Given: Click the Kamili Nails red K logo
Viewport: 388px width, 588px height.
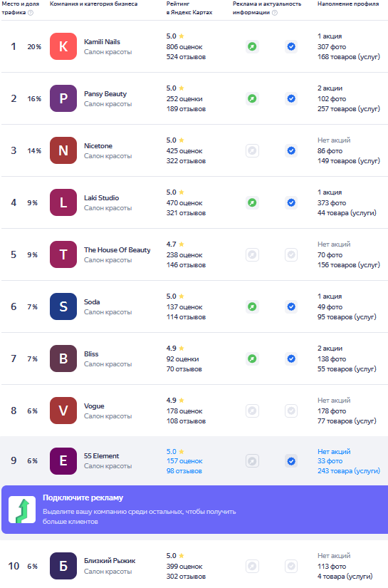Looking at the screenshot, I should [63, 46].
